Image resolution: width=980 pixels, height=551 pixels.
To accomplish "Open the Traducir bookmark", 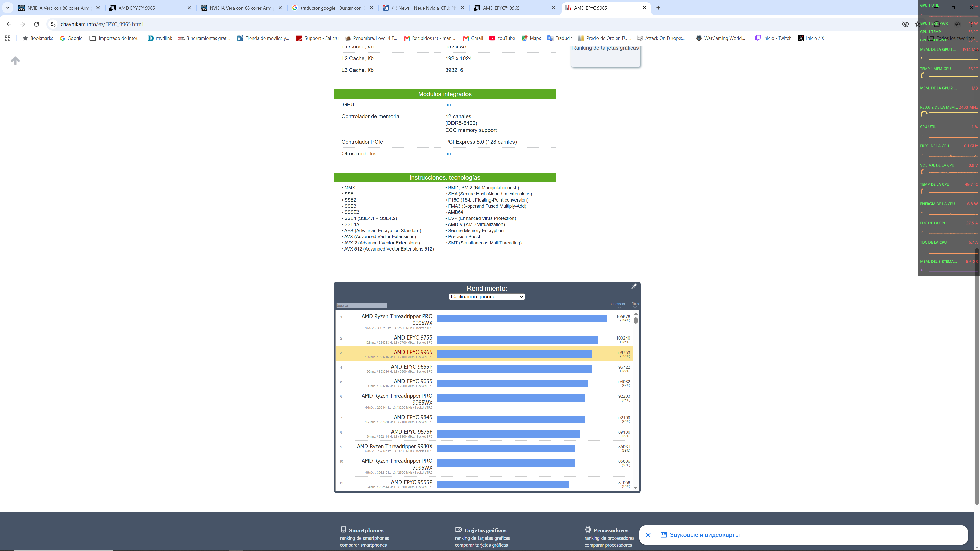I will coord(559,38).
